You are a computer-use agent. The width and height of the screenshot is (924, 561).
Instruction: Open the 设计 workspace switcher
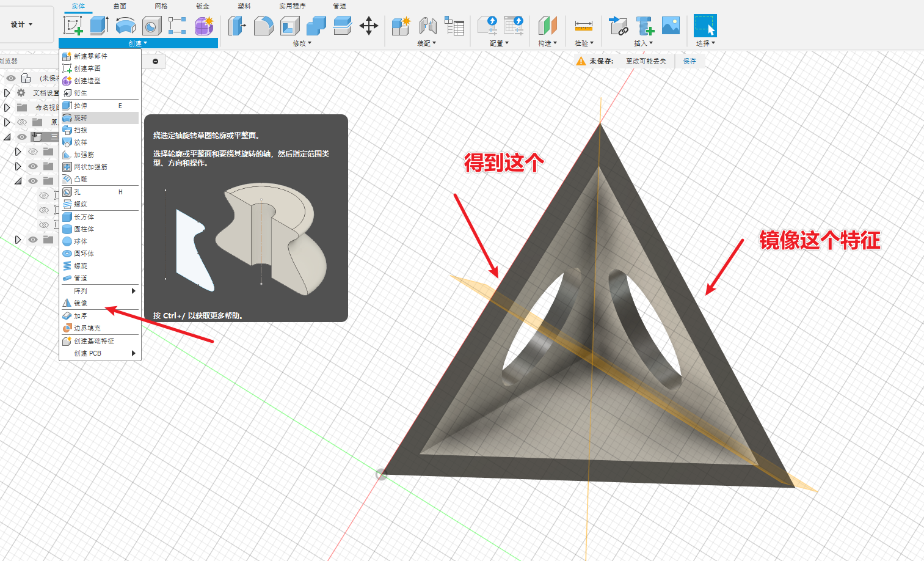point(22,24)
